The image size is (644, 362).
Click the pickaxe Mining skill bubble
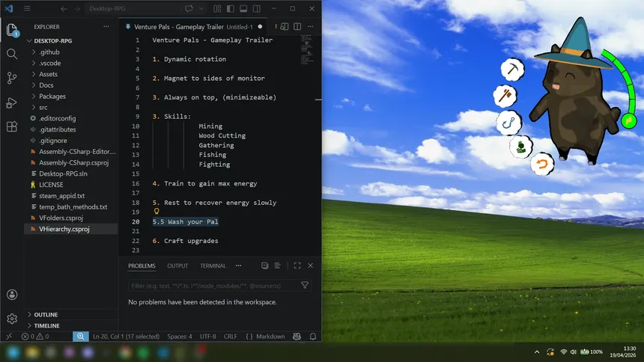513,70
